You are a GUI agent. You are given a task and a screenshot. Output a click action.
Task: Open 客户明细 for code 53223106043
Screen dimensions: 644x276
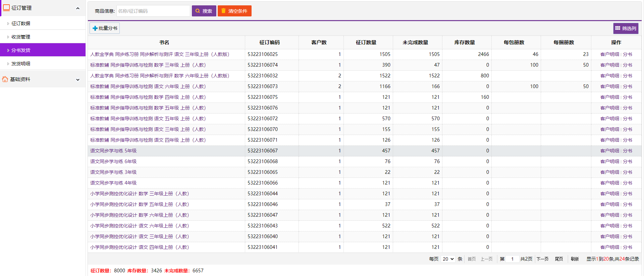coord(610,226)
